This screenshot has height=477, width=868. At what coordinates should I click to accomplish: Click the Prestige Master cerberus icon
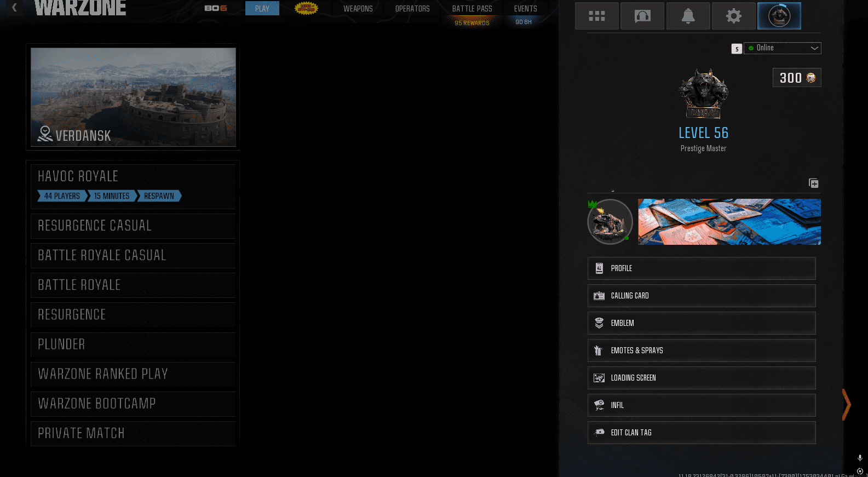click(x=704, y=94)
